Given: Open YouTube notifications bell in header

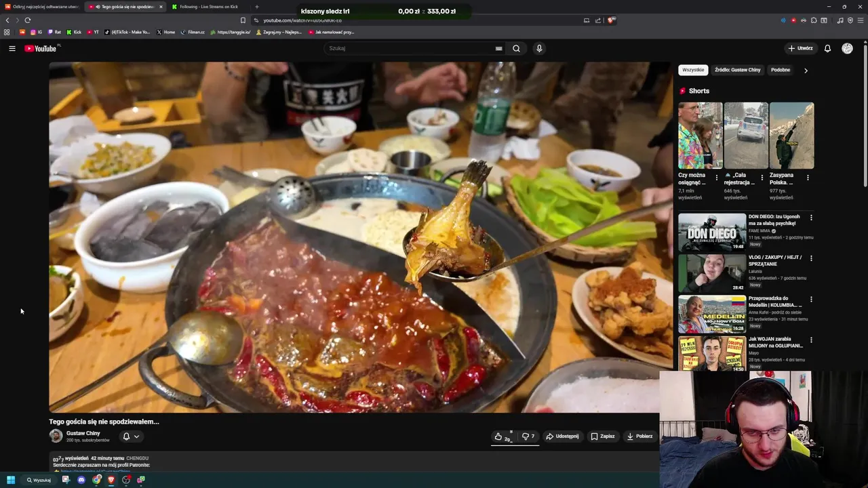Looking at the screenshot, I should point(827,48).
